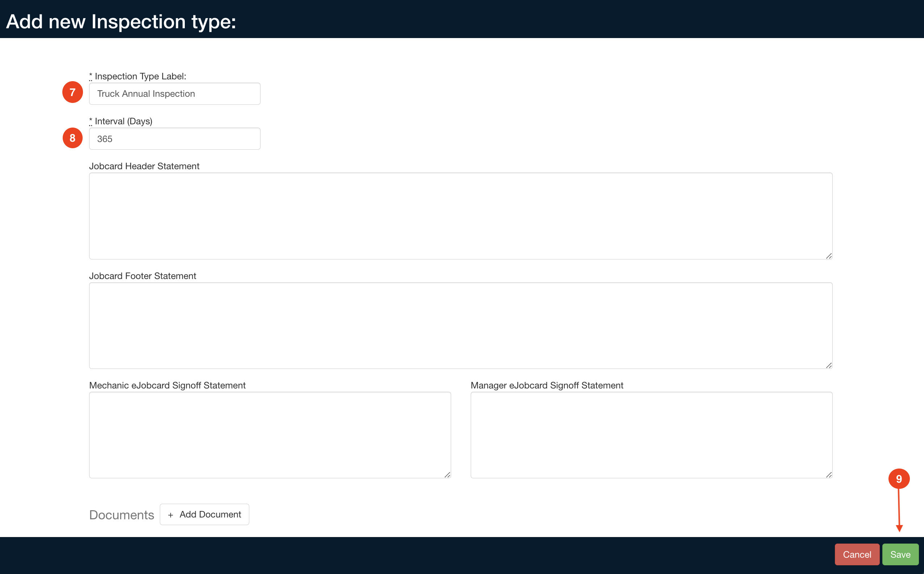This screenshot has height=574, width=924.
Task: Click inside Jobcard Header Statement textarea
Action: [x=460, y=216]
